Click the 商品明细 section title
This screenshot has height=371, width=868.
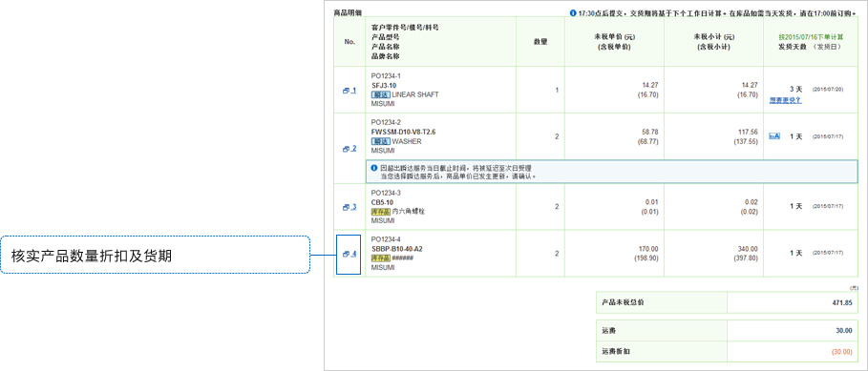tap(347, 12)
